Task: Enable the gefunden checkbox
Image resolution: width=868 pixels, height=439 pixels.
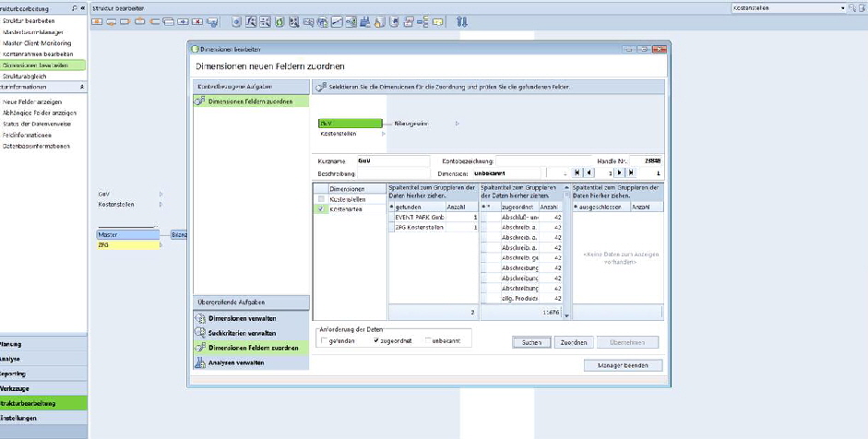Action: click(325, 341)
